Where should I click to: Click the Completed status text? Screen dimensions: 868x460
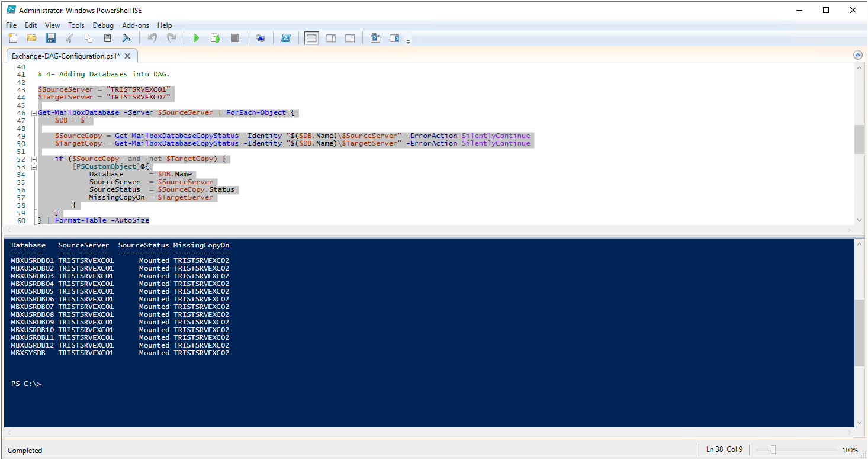pos(25,451)
